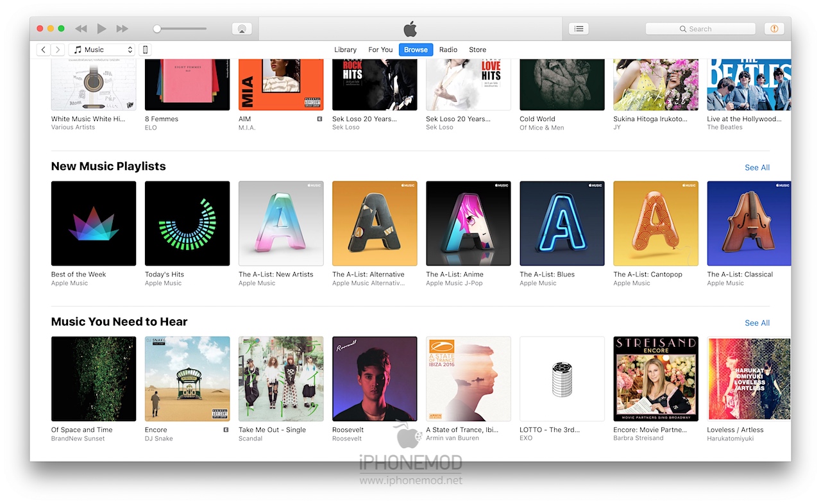Select the Browse tab
821x504 pixels.
point(416,49)
